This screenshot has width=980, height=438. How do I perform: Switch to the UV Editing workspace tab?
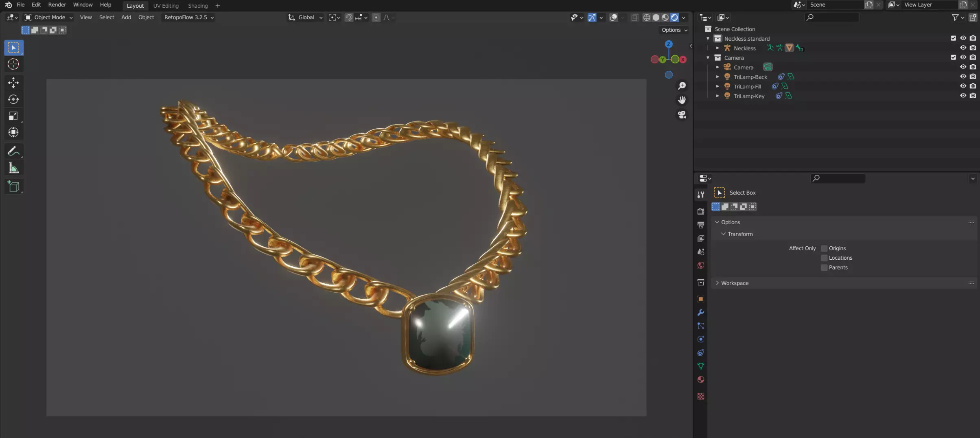(166, 6)
